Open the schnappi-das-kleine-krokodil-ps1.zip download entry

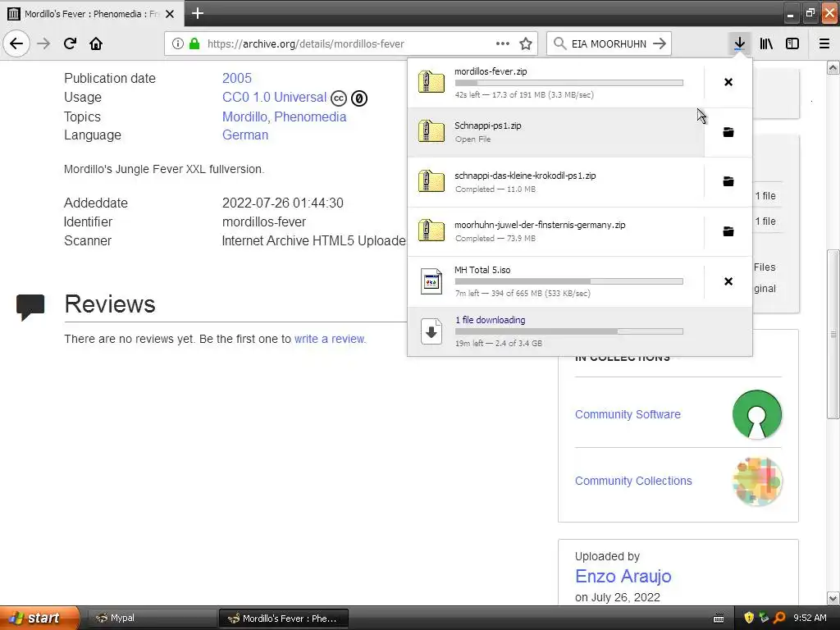tap(555, 181)
